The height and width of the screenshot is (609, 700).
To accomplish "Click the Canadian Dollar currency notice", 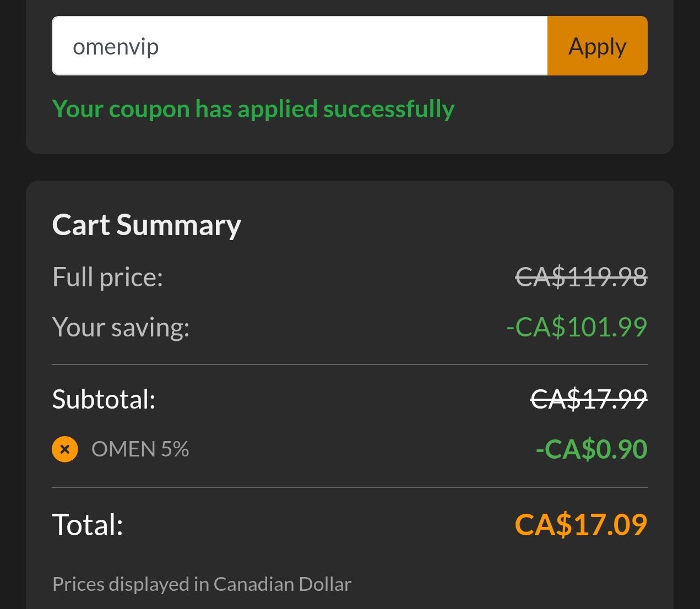I will coord(202,584).
